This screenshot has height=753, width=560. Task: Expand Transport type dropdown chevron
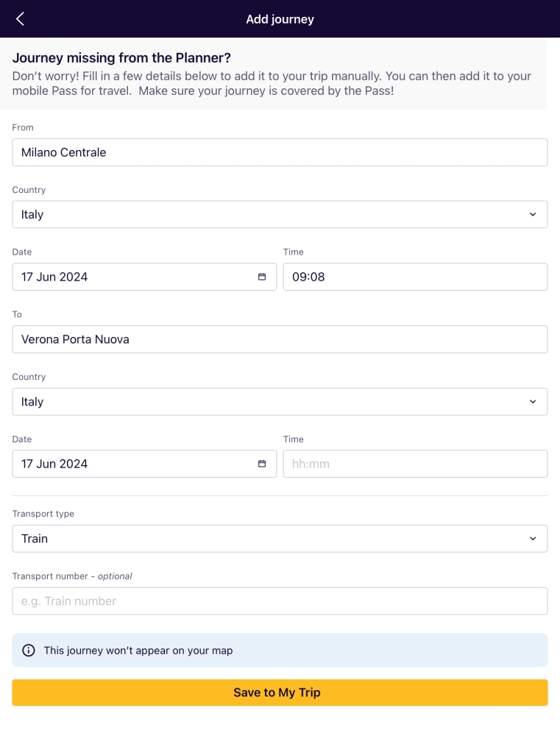533,539
